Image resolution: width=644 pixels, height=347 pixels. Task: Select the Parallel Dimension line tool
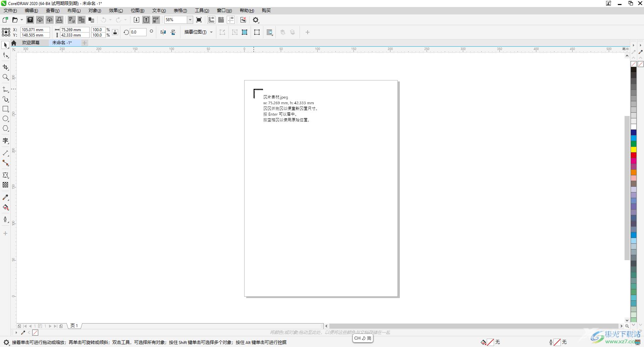click(5, 153)
